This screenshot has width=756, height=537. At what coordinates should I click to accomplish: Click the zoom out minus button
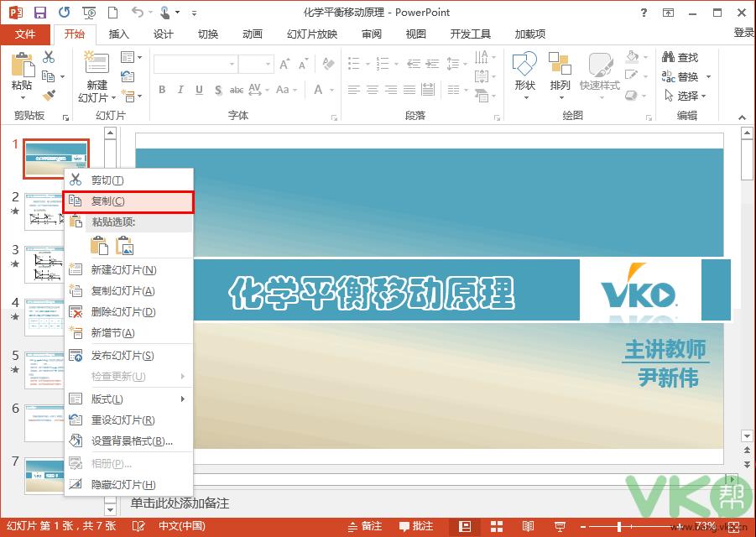click(x=582, y=526)
